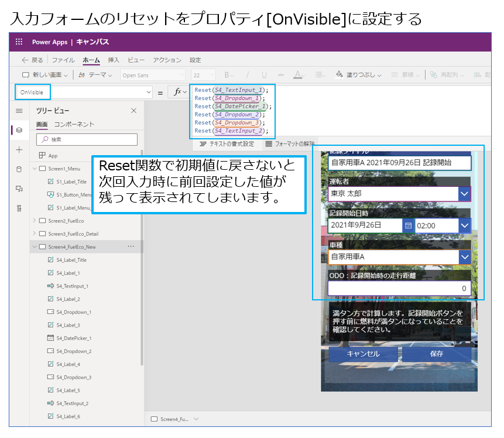Click the fx icon in the formula bar
Viewport: 504px width, 438px height.
tap(179, 91)
